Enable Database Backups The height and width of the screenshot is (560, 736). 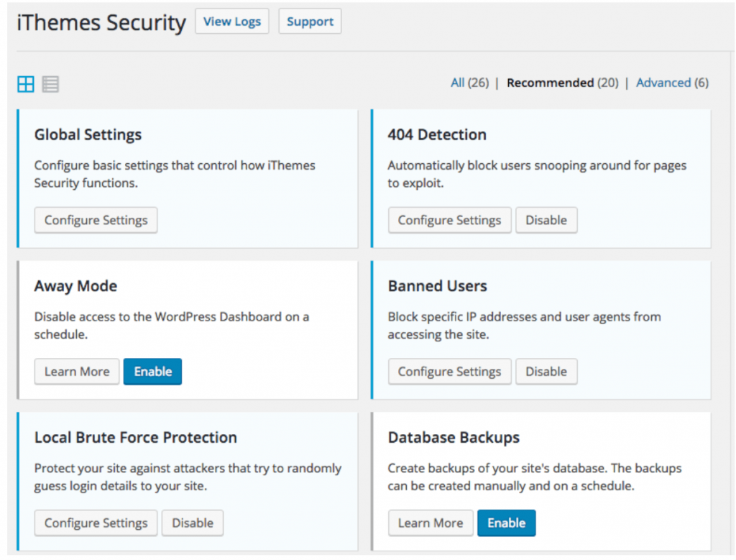click(507, 523)
